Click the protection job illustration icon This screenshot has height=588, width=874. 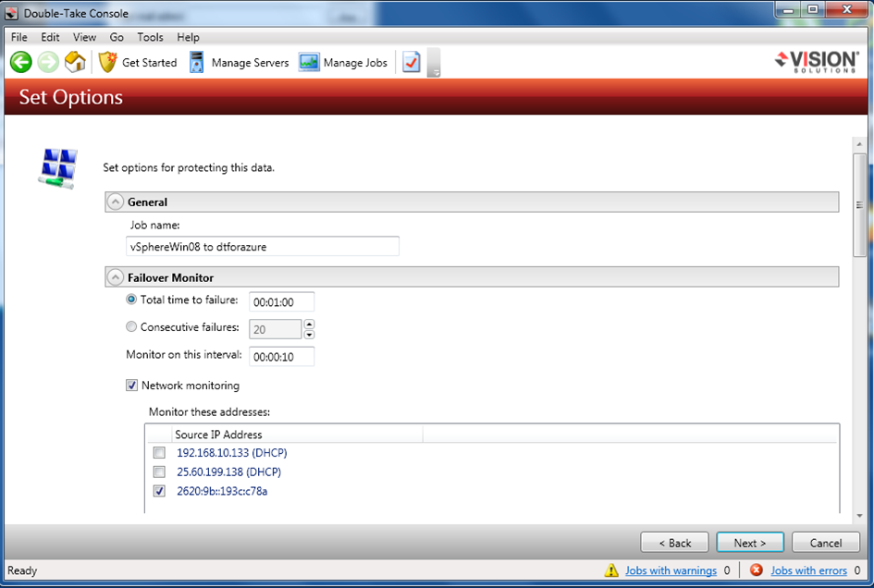(58, 167)
